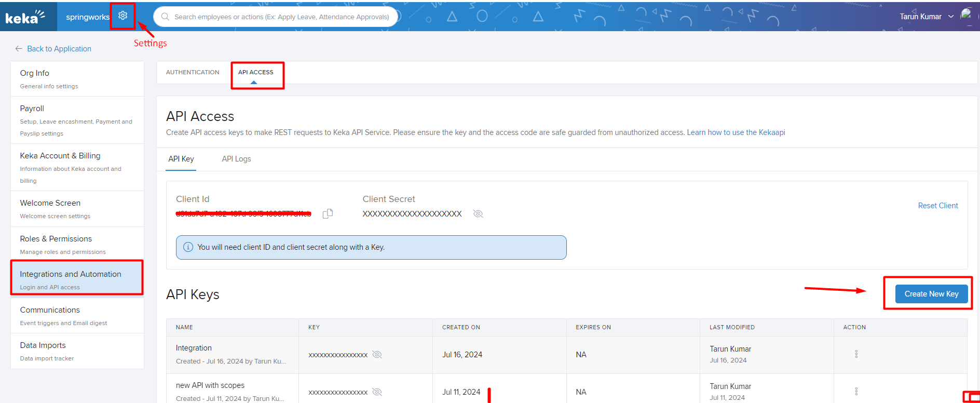Unhide the new API with scopes key

point(377,392)
